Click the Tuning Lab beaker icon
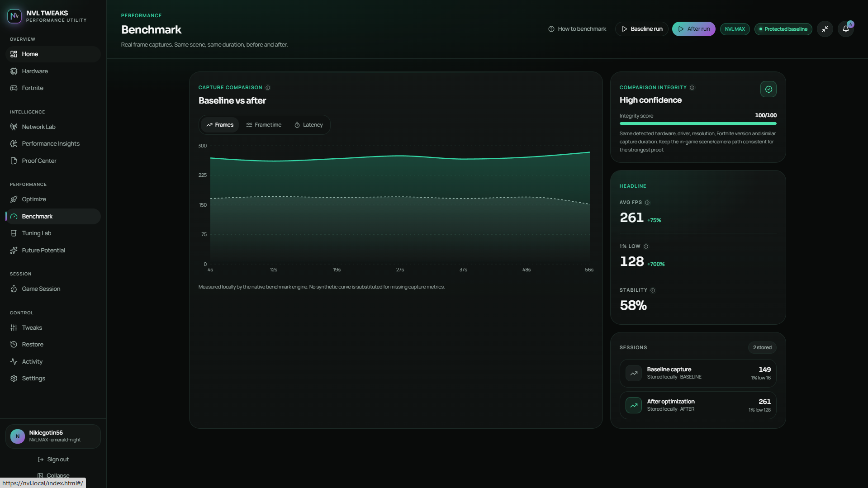The image size is (868, 488). pos(14,233)
